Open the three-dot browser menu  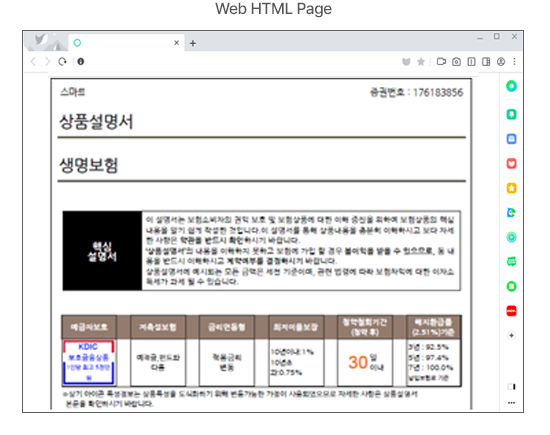click(x=514, y=62)
